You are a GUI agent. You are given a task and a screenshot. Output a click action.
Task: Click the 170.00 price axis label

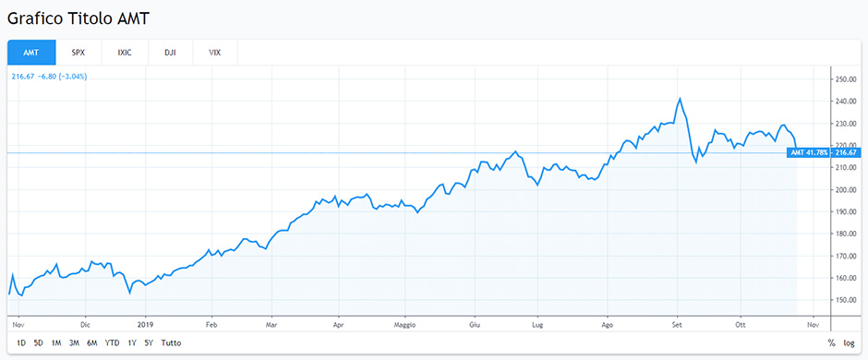point(846,256)
